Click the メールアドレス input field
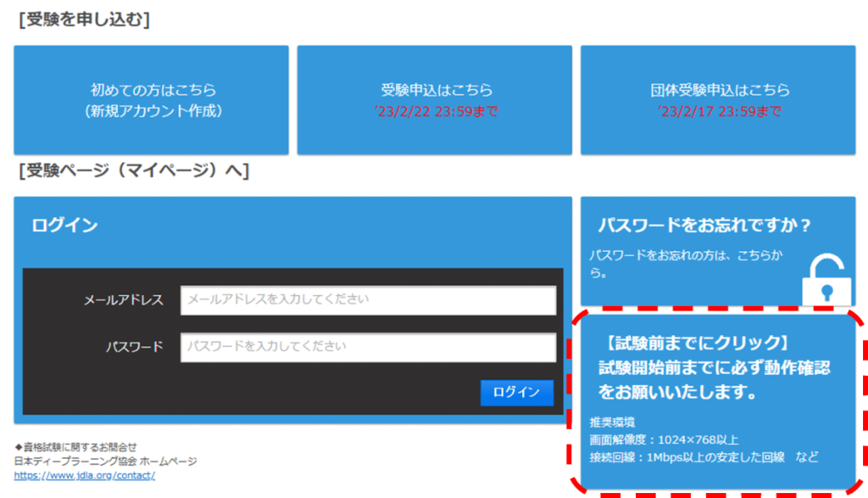 point(368,300)
